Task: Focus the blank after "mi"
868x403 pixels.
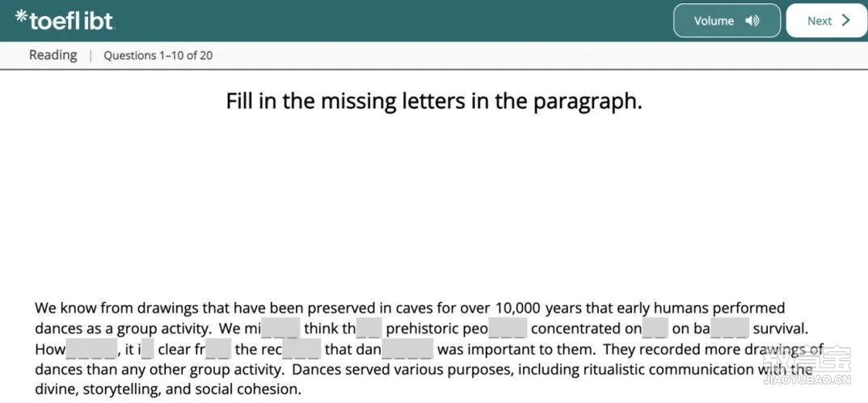Action: (280, 329)
